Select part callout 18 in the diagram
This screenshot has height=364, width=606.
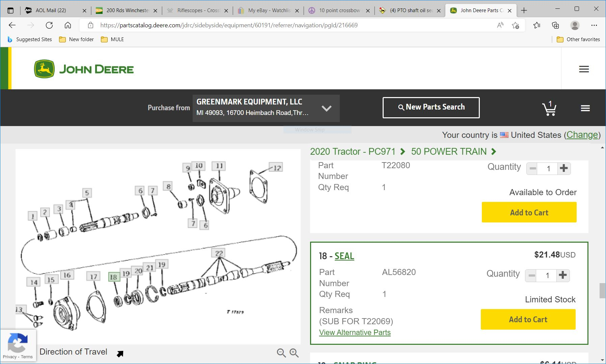pos(113,277)
